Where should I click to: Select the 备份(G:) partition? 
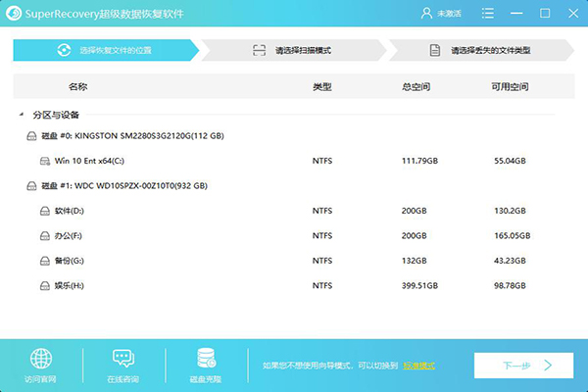70,261
